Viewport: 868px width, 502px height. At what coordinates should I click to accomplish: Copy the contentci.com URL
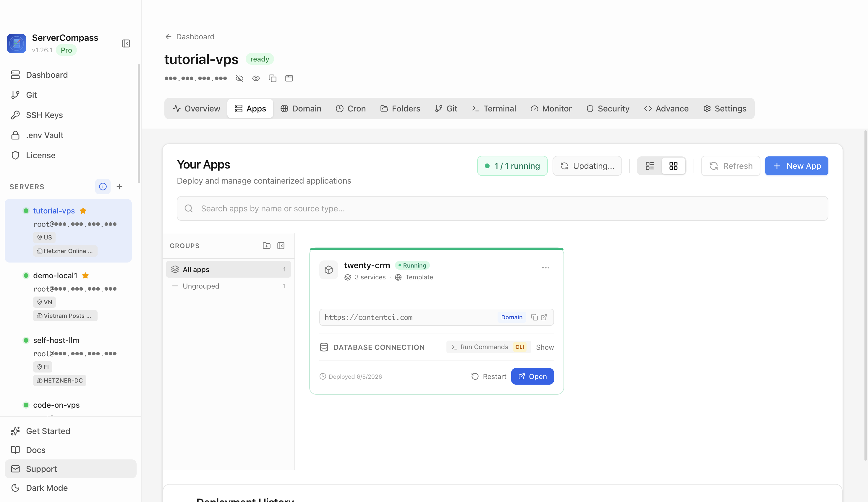coord(535,317)
